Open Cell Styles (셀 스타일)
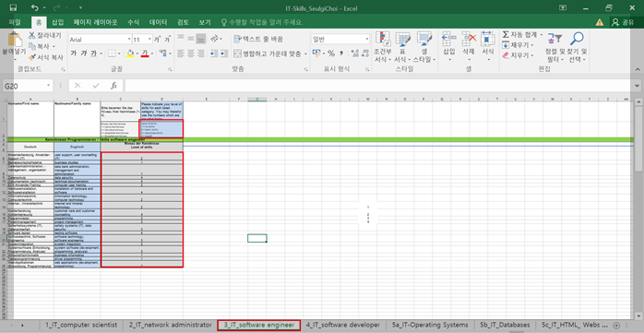 pyautogui.click(x=424, y=47)
